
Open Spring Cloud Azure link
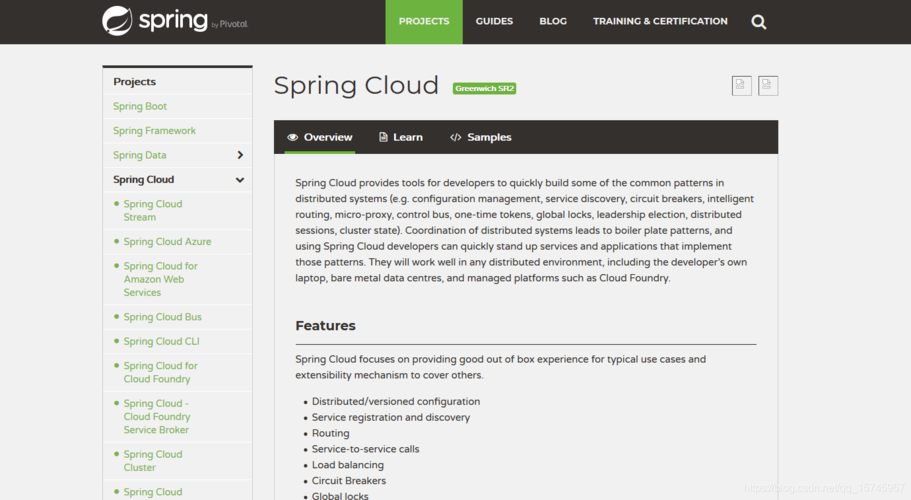(167, 242)
